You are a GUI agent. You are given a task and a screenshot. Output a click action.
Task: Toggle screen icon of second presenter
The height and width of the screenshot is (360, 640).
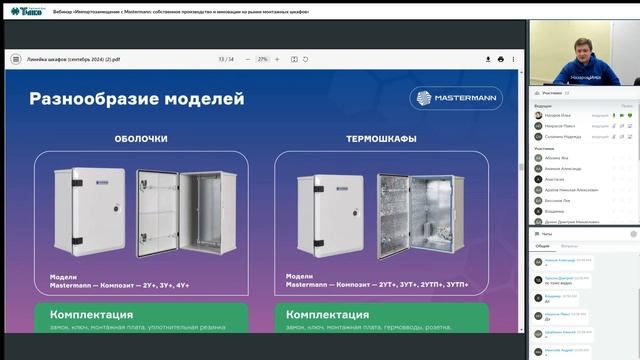coord(630,126)
